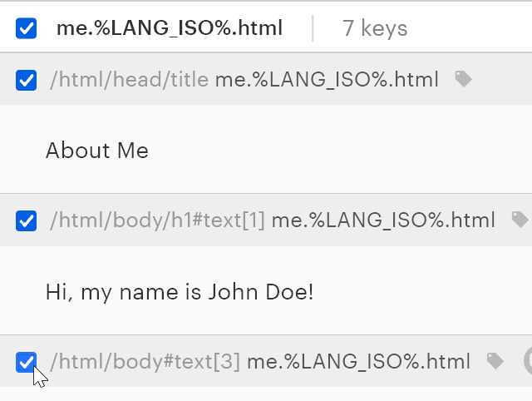Click the tag icon on the h1#text[1] key

[x=520, y=220]
